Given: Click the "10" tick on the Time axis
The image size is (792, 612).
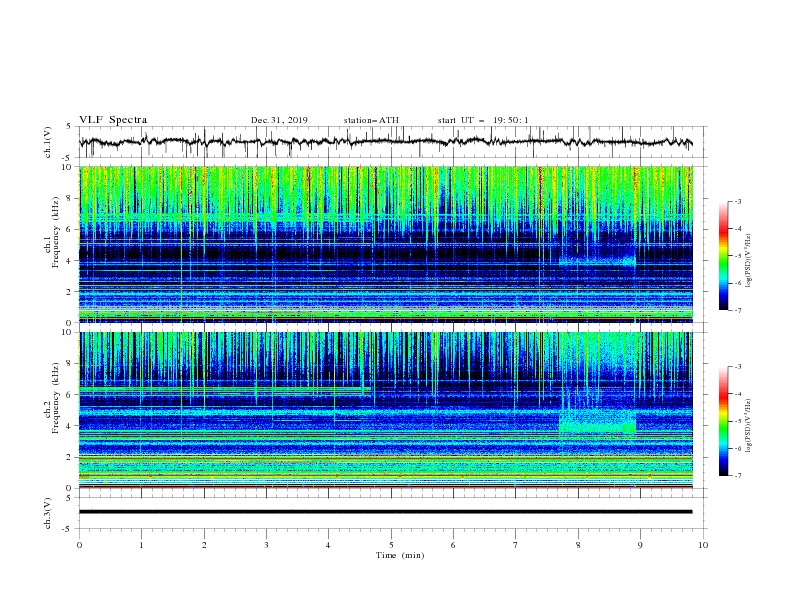Looking at the screenshot, I should (x=703, y=545).
